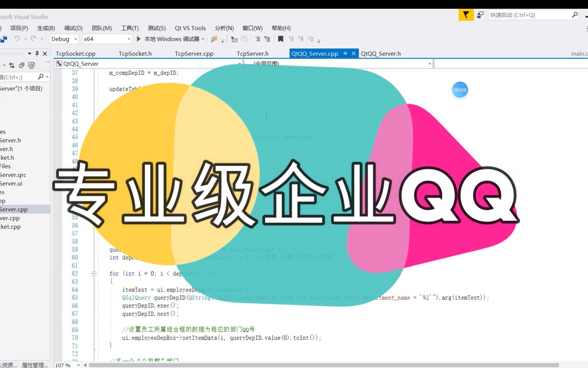Click the Find in Files toolbar icon

click(214, 39)
